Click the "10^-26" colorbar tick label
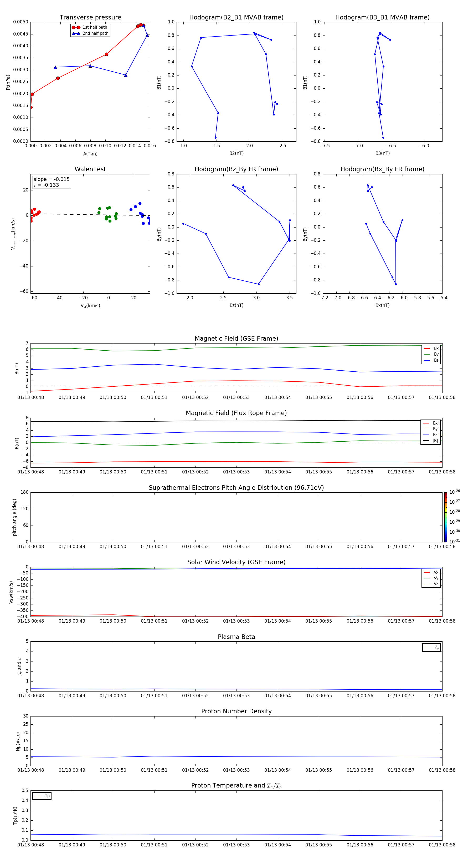The image size is (473, 868). click(x=455, y=492)
